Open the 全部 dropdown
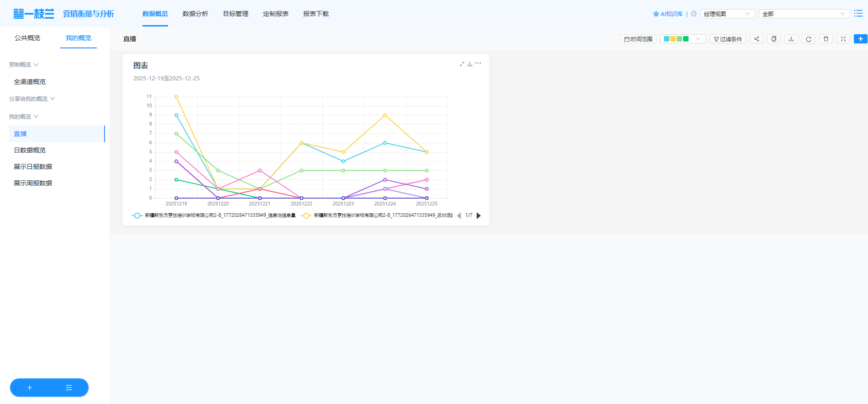The height and width of the screenshot is (404, 868). [804, 14]
